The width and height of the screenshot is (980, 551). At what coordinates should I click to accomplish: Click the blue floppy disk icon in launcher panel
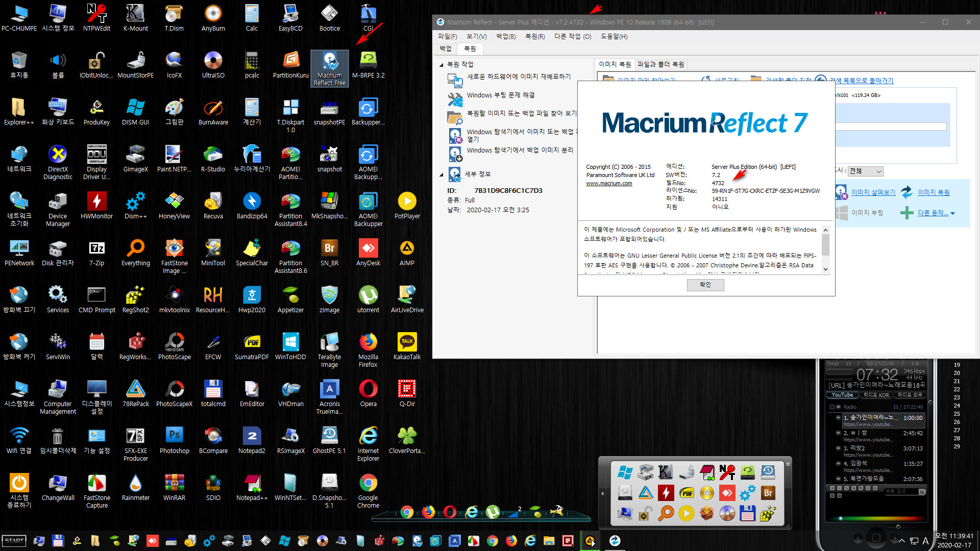(x=747, y=513)
